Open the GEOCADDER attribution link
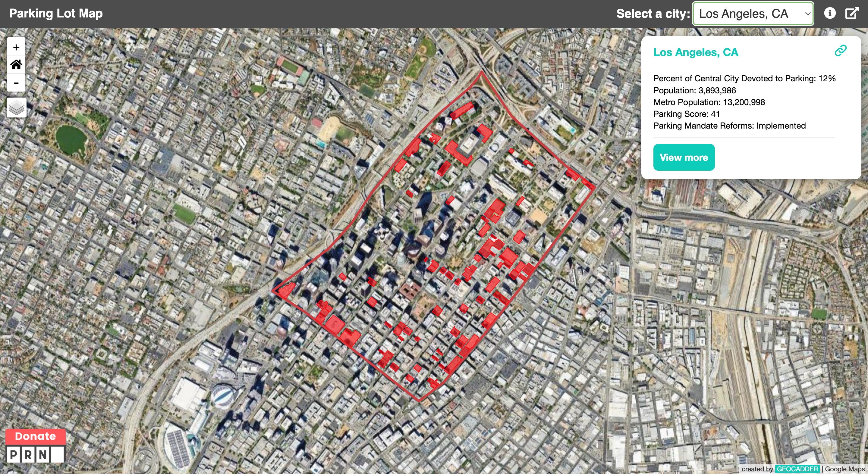This screenshot has height=474, width=868. click(797, 469)
